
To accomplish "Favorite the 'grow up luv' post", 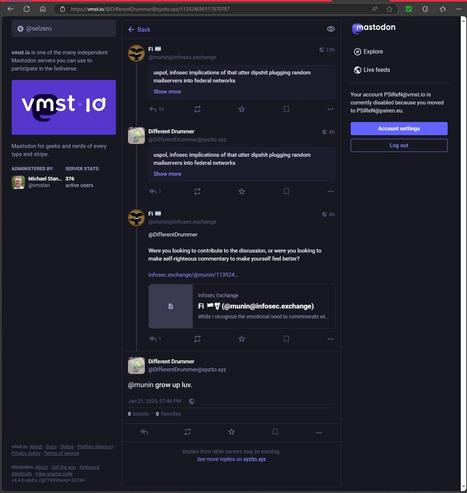I will point(231,432).
